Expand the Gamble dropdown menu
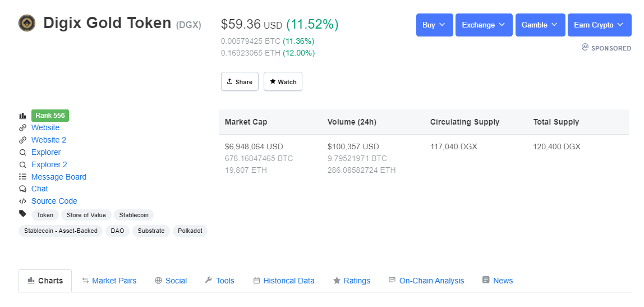Image resolution: width=644 pixels, height=307 pixels. click(x=540, y=25)
